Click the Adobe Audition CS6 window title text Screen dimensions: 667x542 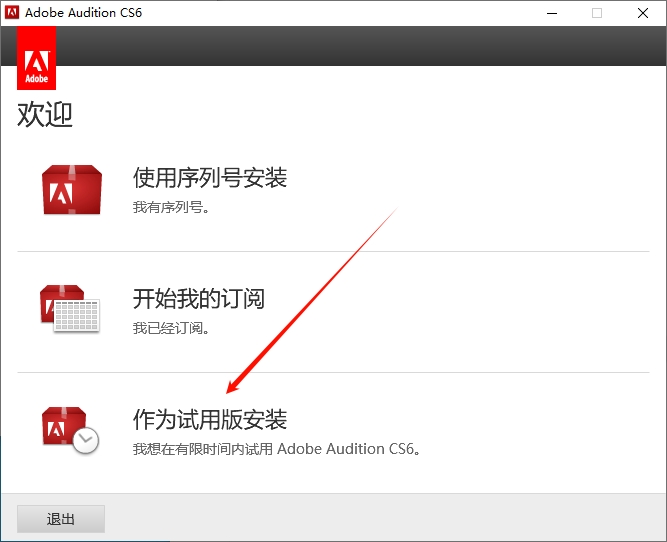pyautogui.click(x=83, y=13)
